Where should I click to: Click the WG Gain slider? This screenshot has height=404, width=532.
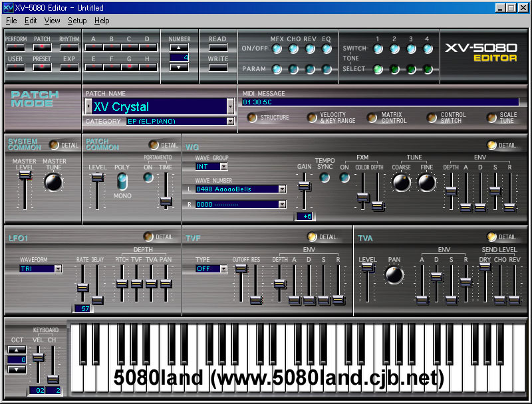(x=305, y=186)
